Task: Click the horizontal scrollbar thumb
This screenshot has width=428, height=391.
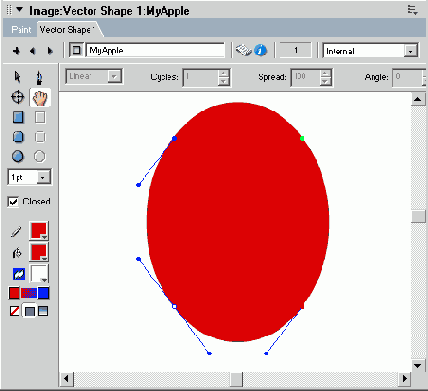Action: click(236, 379)
